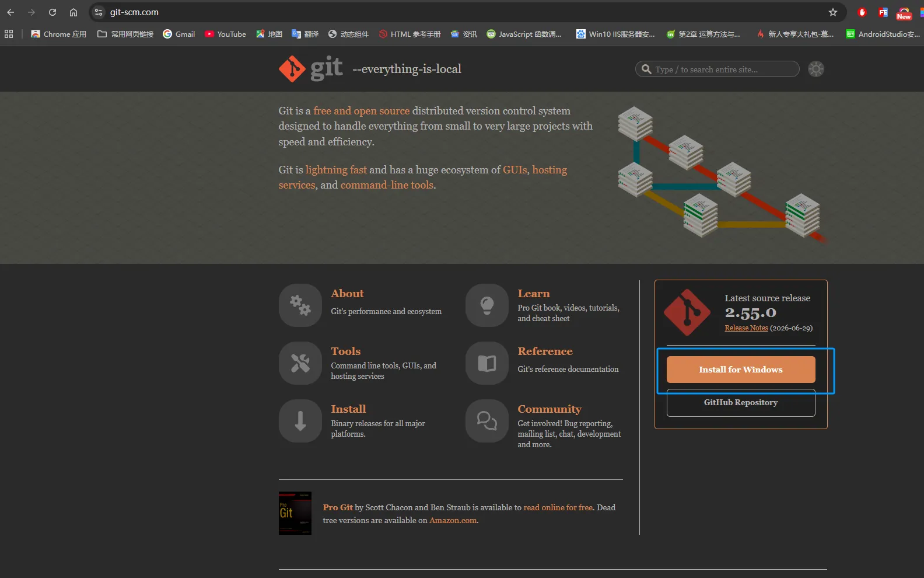Open the 地图 maps bookmark

[269, 34]
